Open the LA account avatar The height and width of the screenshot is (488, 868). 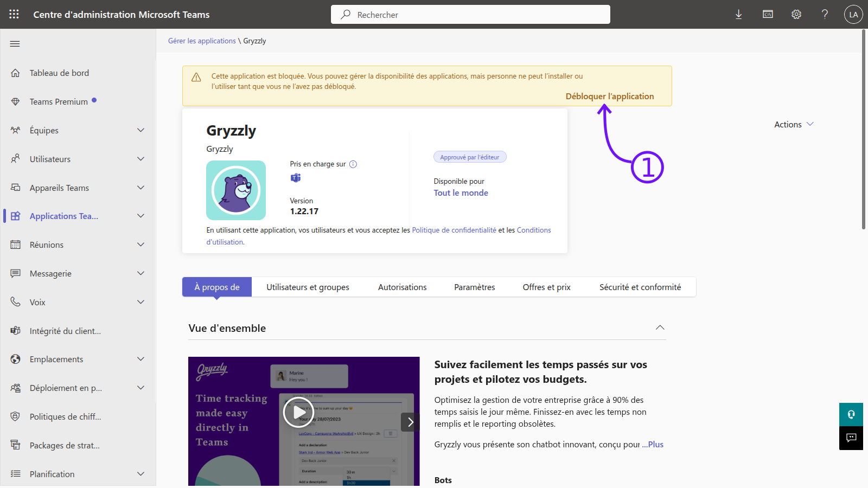(853, 15)
